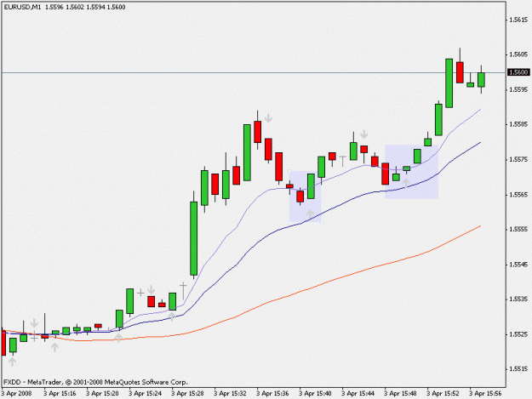Click the up arrow in the first shaded rectangle
The height and width of the screenshot is (399, 532).
[x=310, y=214]
